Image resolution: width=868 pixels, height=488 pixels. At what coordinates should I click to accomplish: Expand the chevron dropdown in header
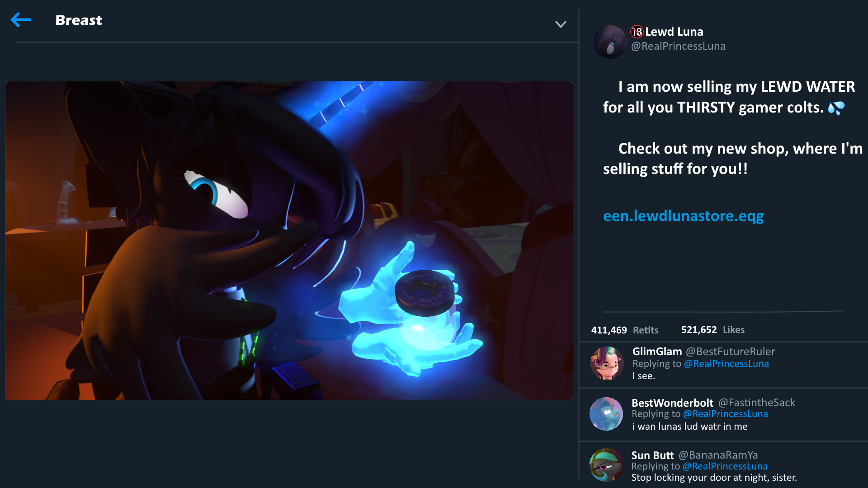click(561, 24)
